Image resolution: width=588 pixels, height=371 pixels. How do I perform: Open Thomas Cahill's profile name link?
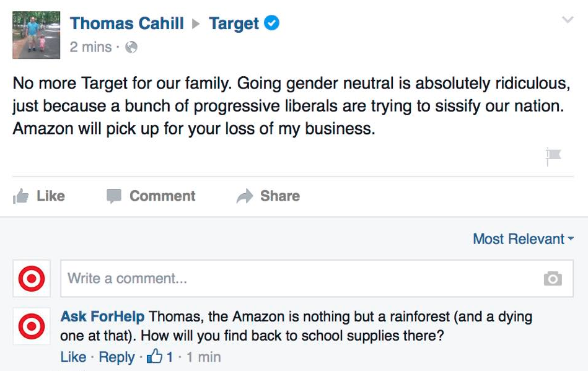[x=127, y=24]
